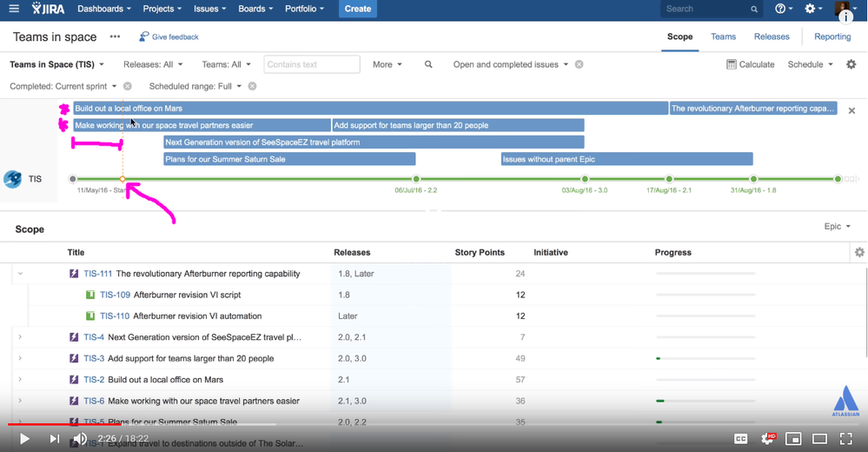Close the timeline panel with the X
The width and height of the screenshot is (868, 452).
[x=851, y=111]
